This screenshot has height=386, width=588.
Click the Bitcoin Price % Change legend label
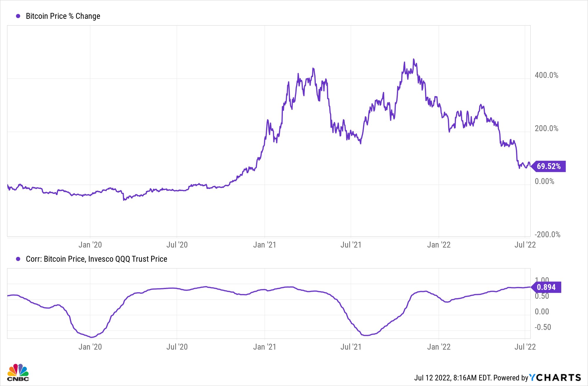[63, 16]
